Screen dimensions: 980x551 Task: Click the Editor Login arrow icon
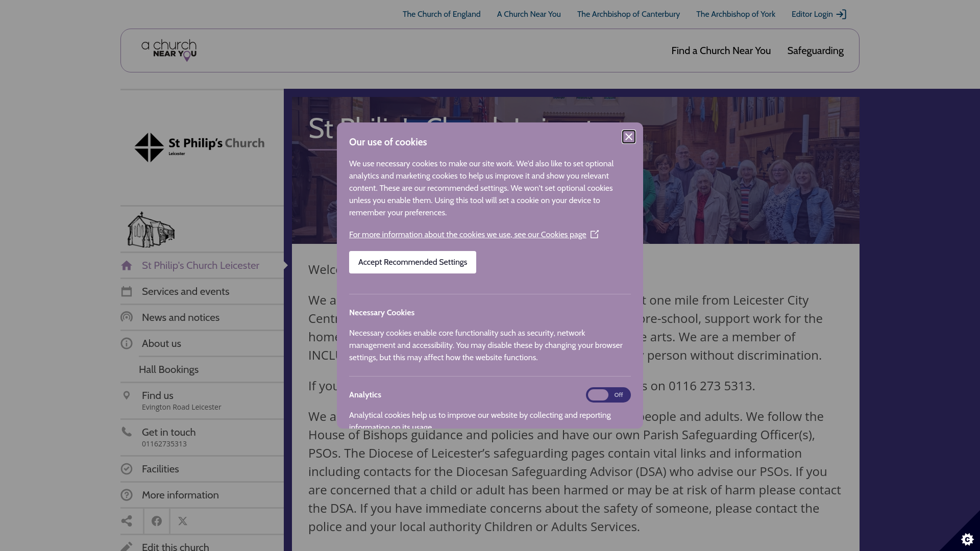pyautogui.click(x=841, y=14)
